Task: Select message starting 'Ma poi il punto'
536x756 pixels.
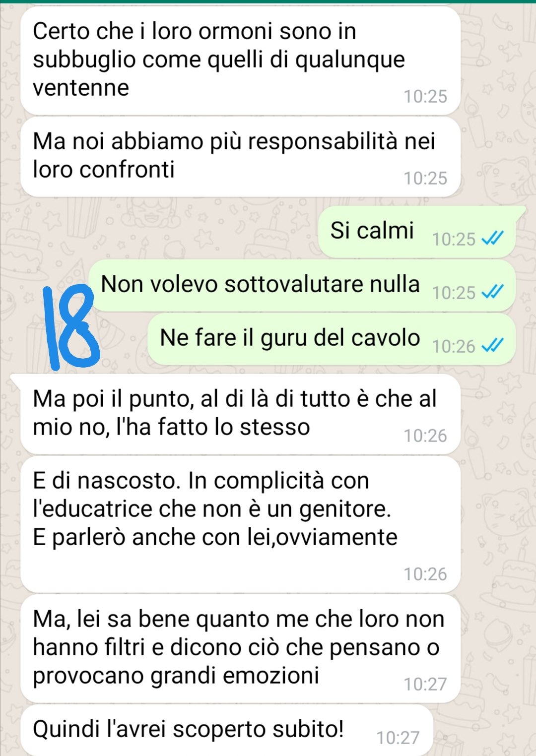Action: tap(240, 414)
